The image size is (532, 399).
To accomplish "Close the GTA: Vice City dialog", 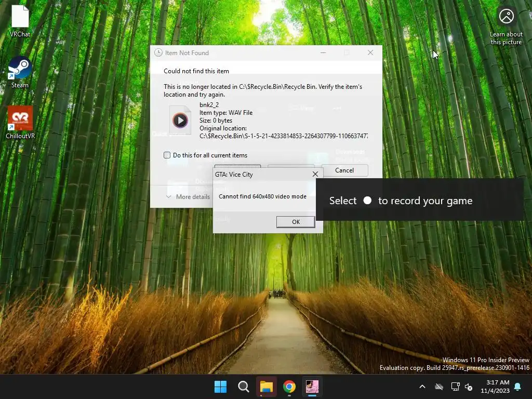I will point(315,174).
